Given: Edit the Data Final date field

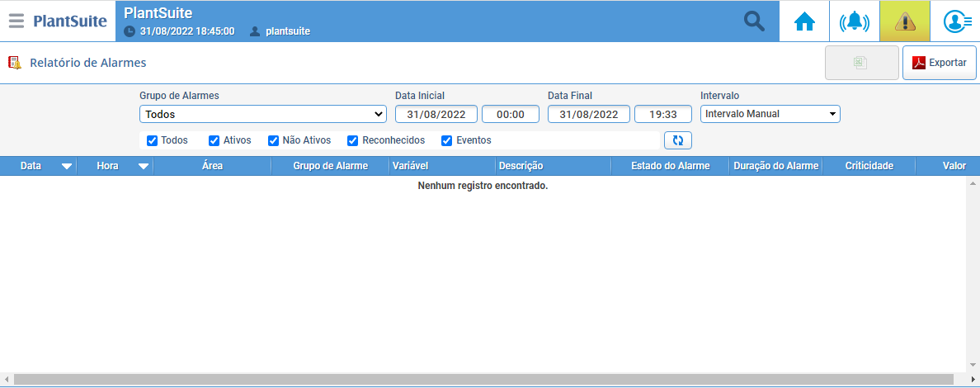Looking at the screenshot, I should coord(589,114).
